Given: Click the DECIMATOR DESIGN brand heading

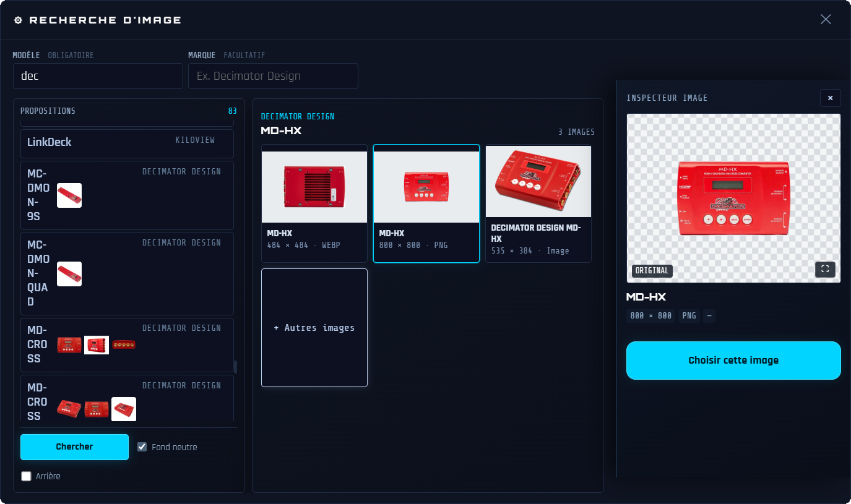Looking at the screenshot, I should point(298,117).
